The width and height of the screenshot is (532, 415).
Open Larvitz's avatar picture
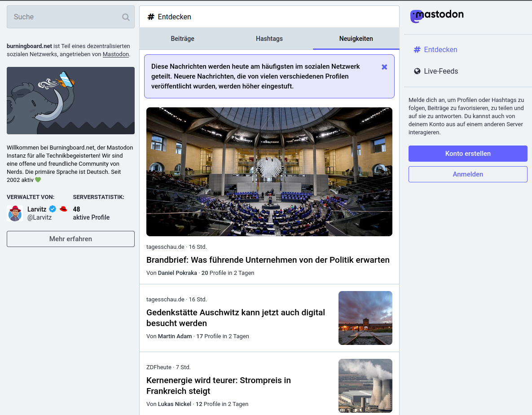tap(15, 213)
